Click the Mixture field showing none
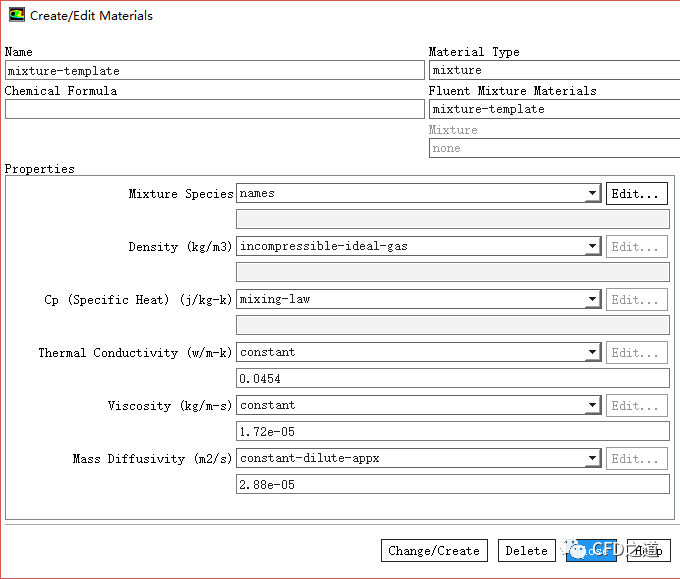This screenshot has height=579, width=680. tap(553, 148)
